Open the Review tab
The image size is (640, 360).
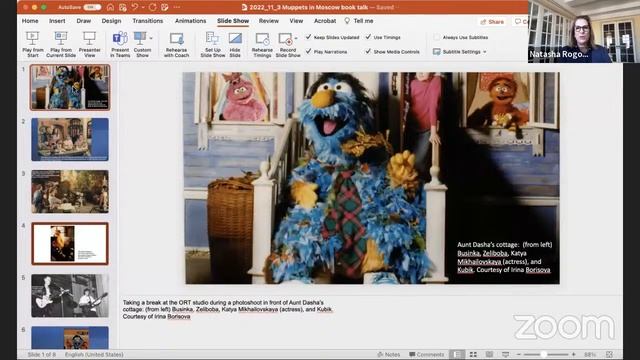[269, 21]
